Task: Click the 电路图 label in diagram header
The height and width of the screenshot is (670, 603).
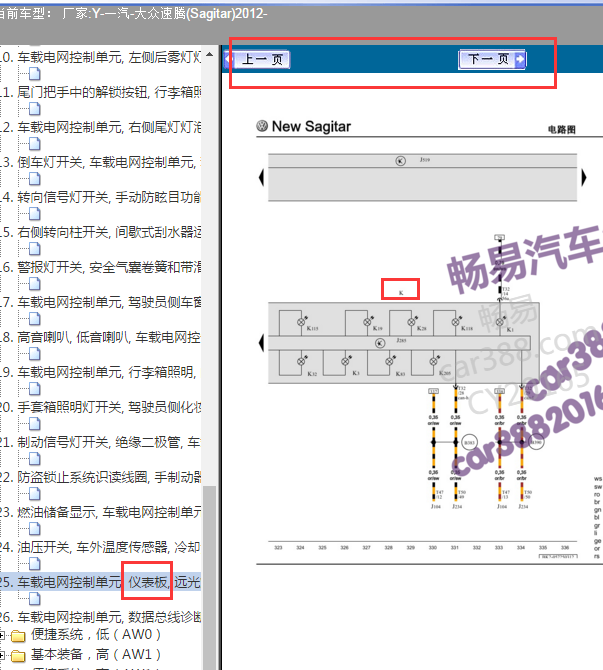Action: coord(562,129)
